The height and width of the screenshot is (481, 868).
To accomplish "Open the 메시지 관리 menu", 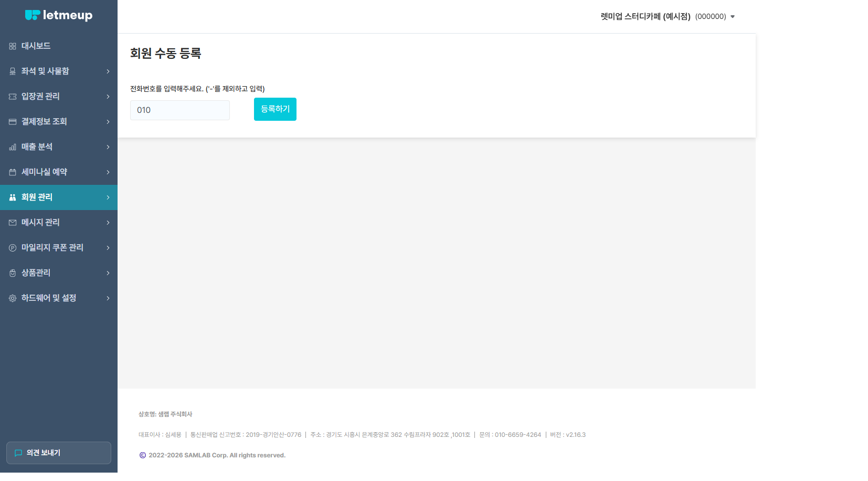I will pyautogui.click(x=59, y=223).
